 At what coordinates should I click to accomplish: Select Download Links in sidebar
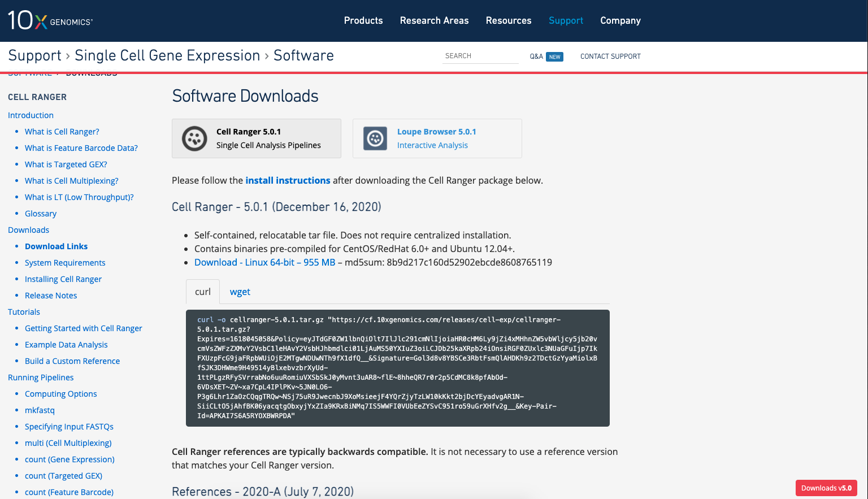[57, 246]
